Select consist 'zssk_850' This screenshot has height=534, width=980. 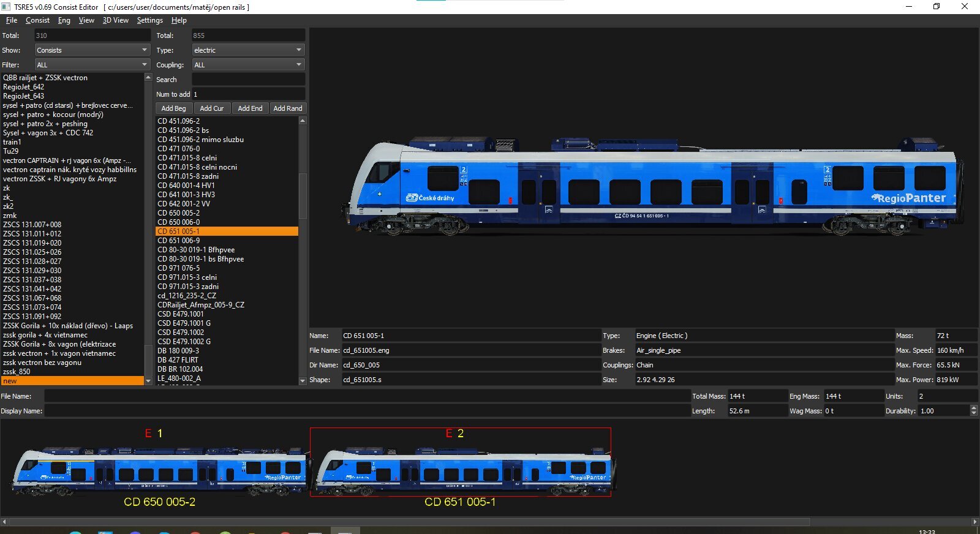pos(73,372)
